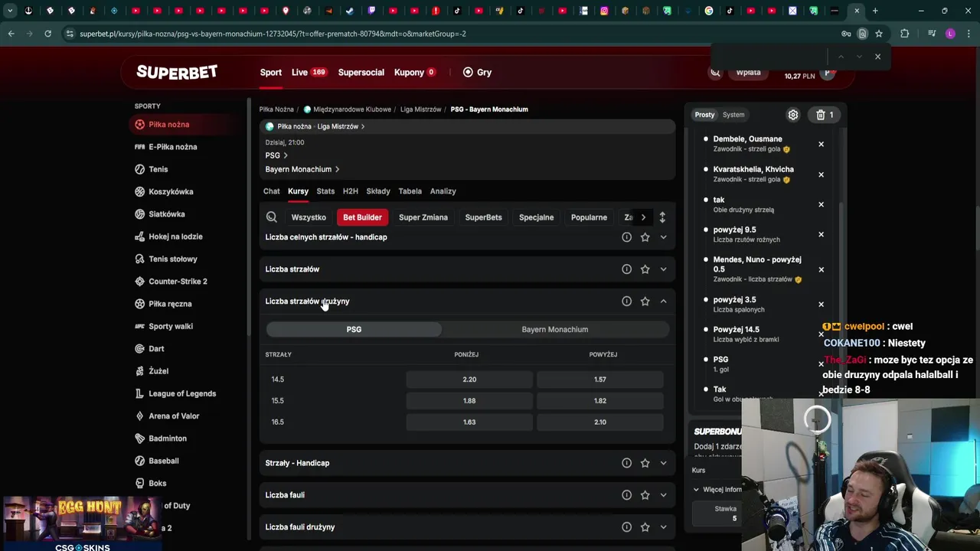This screenshot has height=551, width=980.
Task: Pick 15.5 poniżej odds 1.88
Action: tap(469, 401)
